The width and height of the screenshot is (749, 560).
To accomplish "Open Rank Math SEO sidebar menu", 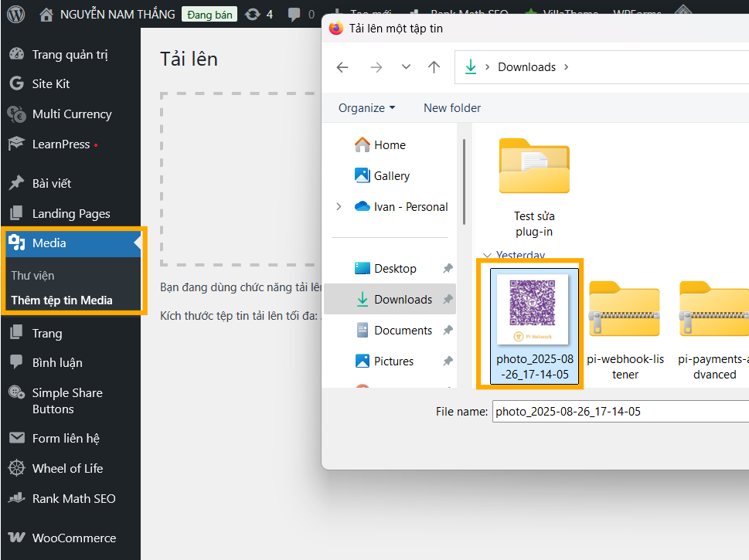I will (x=70, y=498).
